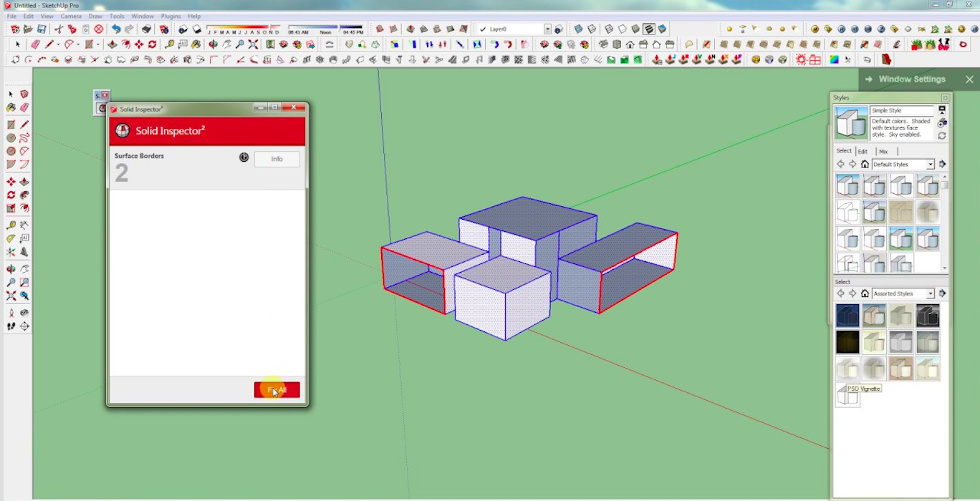Open the Edit menu
This screenshot has height=501, width=980.
click(x=28, y=16)
